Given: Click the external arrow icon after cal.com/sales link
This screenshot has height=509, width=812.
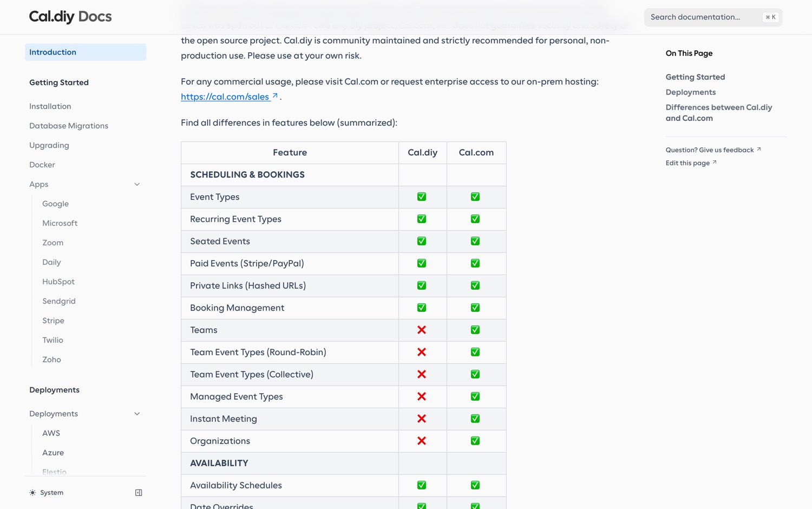Looking at the screenshot, I should 275,96.
